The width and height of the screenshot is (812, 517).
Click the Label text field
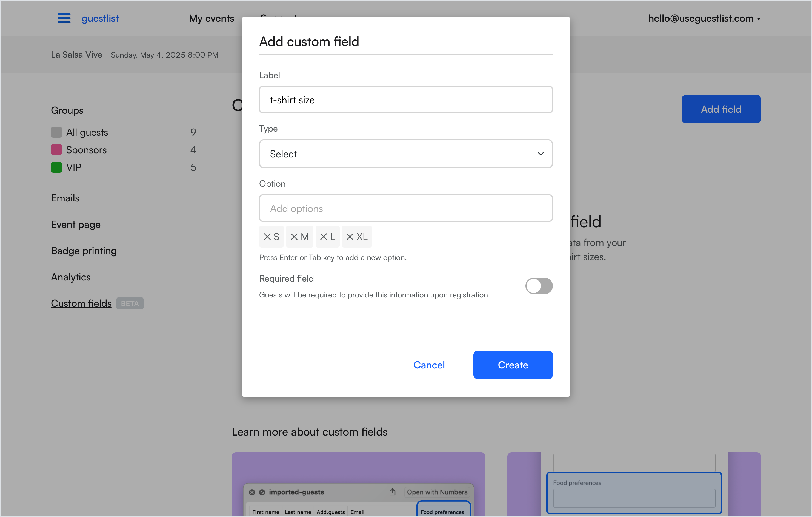pyautogui.click(x=405, y=100)
